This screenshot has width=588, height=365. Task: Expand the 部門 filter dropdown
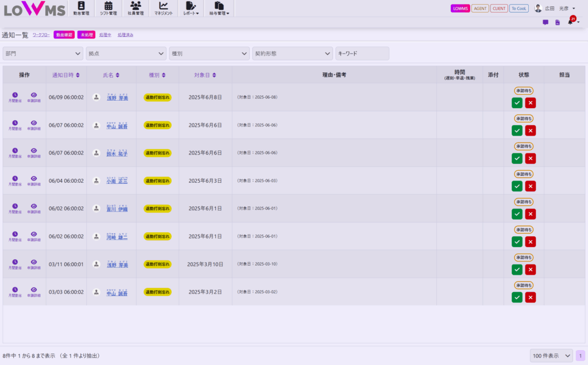[43, 53]
